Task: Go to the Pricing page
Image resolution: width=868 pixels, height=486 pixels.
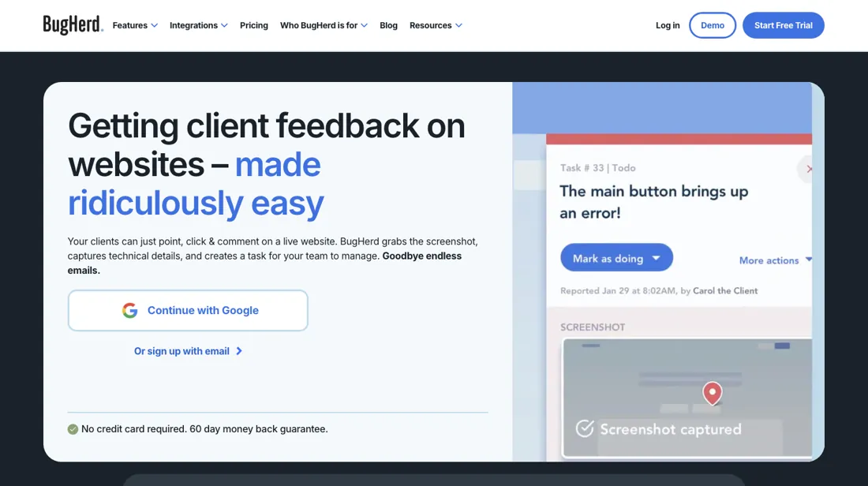Action: (x=253, y=25)
